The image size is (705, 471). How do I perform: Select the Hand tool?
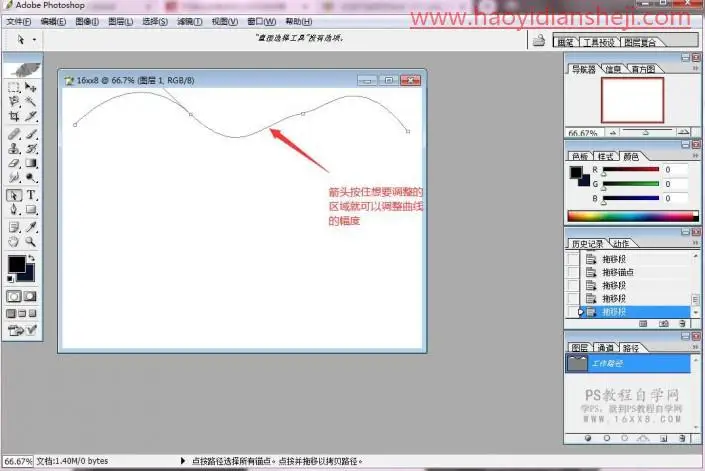point(13,242)
